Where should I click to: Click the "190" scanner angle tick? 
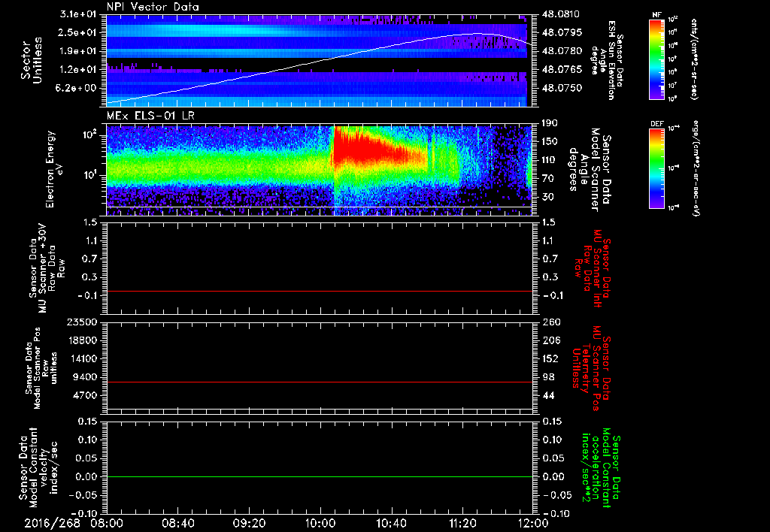[x=550, y=123]
